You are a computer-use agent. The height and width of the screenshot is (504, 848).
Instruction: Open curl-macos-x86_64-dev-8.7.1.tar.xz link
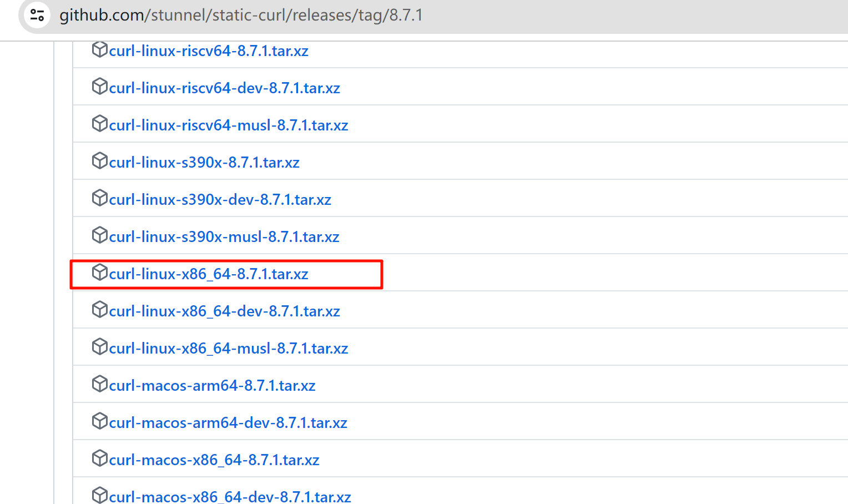230,496
